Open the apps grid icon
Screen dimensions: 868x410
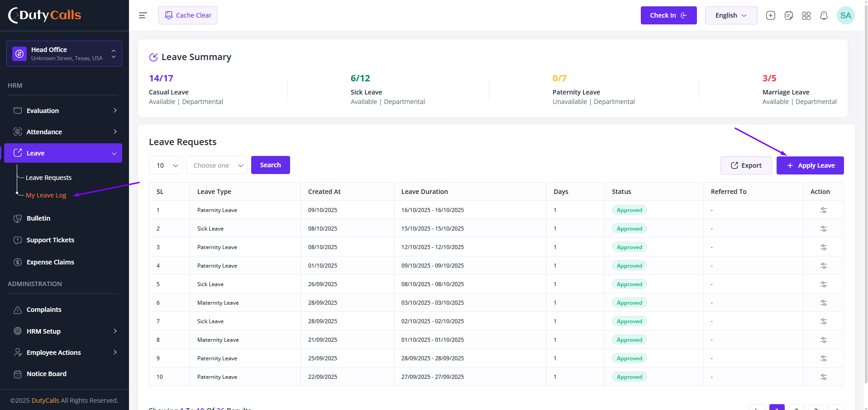click(806, 15)
